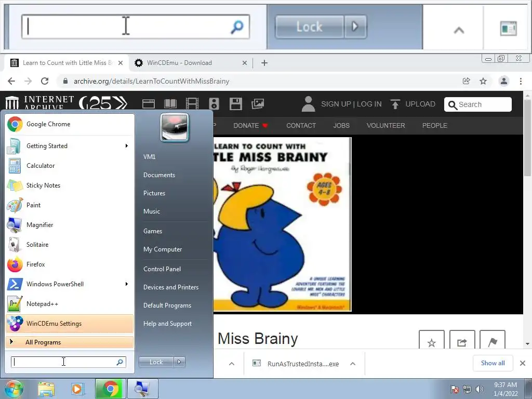Screen dimensions: 532x399
Task: Open Games from Start menu
Action: [x=153, y=231]
